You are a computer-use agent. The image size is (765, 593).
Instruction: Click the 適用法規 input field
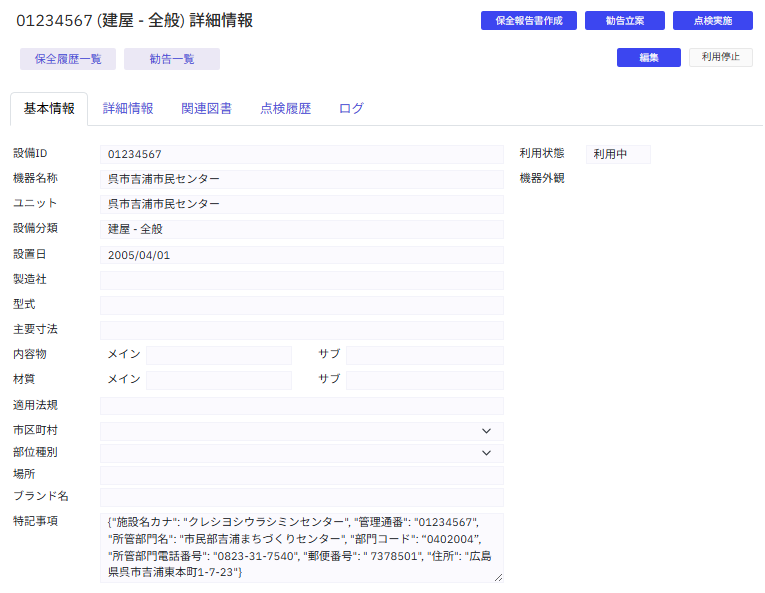point(302,406)
